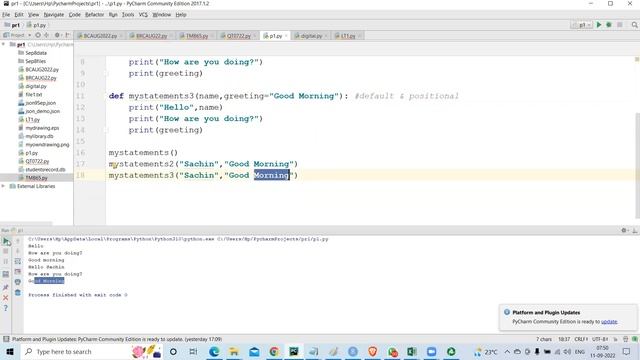This screenshot has height=360, width=640.
Task: Hide Project panel icon
Action: coord(67,36)
